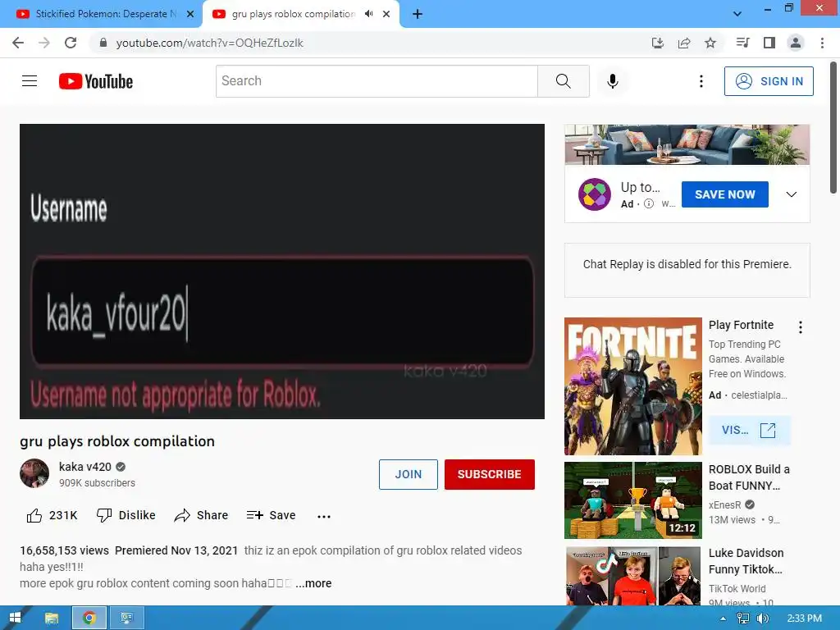Open the Luke Davidson Funny Tiktok thumbnail
The width and height of the screenshot is (840, 630).
coord(633,577)
